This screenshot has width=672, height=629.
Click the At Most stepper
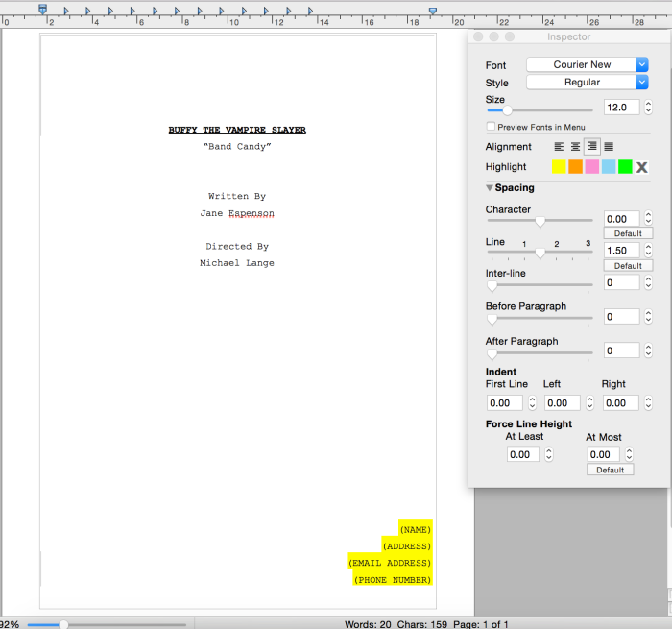629,454
